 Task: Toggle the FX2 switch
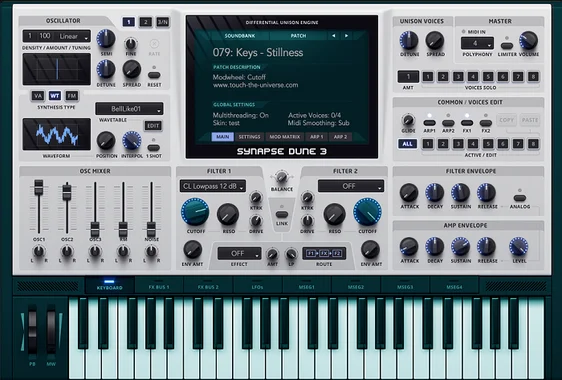pyautogui.click(x=486, y=123)
